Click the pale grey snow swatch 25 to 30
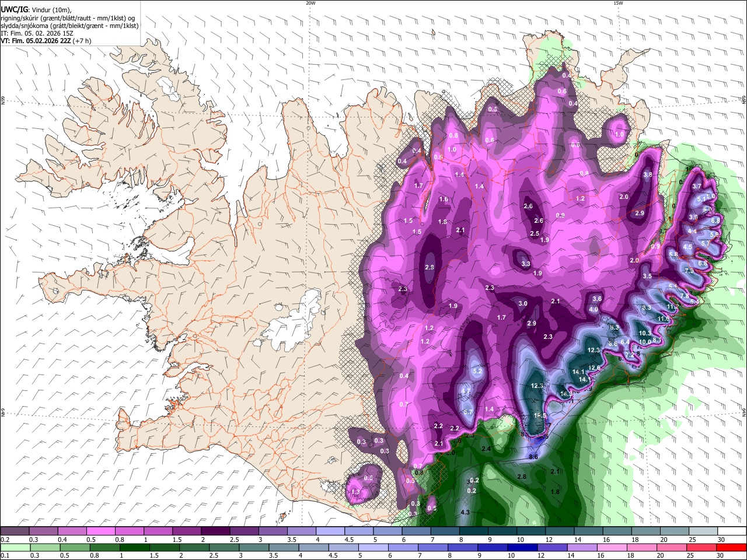747x560 pixels. click(x=704, y=531)
